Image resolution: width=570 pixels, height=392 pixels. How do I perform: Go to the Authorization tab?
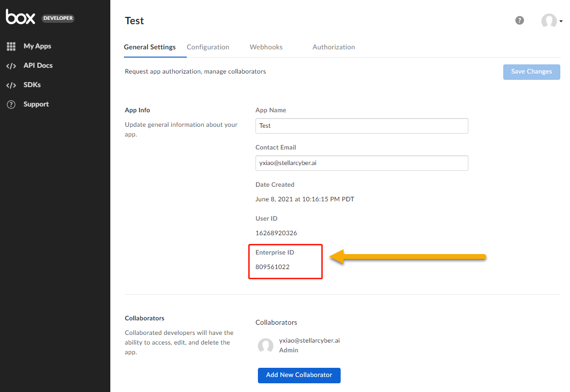click(x=334, y=47)
